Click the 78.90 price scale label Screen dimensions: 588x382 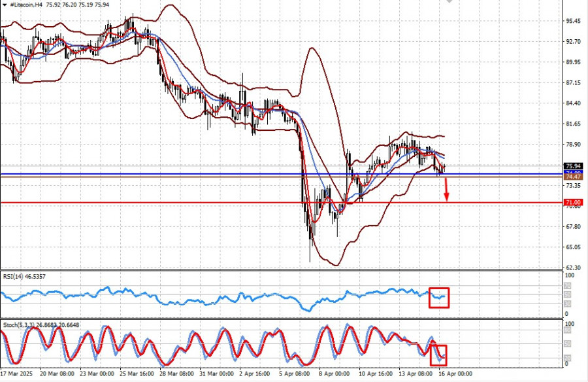pos(573,145)
